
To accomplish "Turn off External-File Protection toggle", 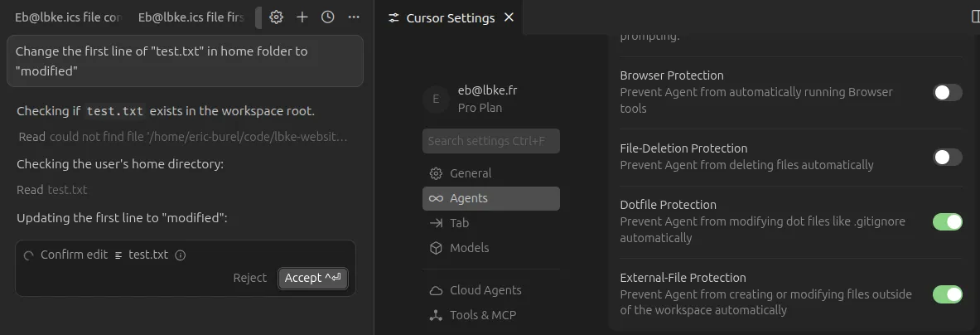I will coord(947,294).
